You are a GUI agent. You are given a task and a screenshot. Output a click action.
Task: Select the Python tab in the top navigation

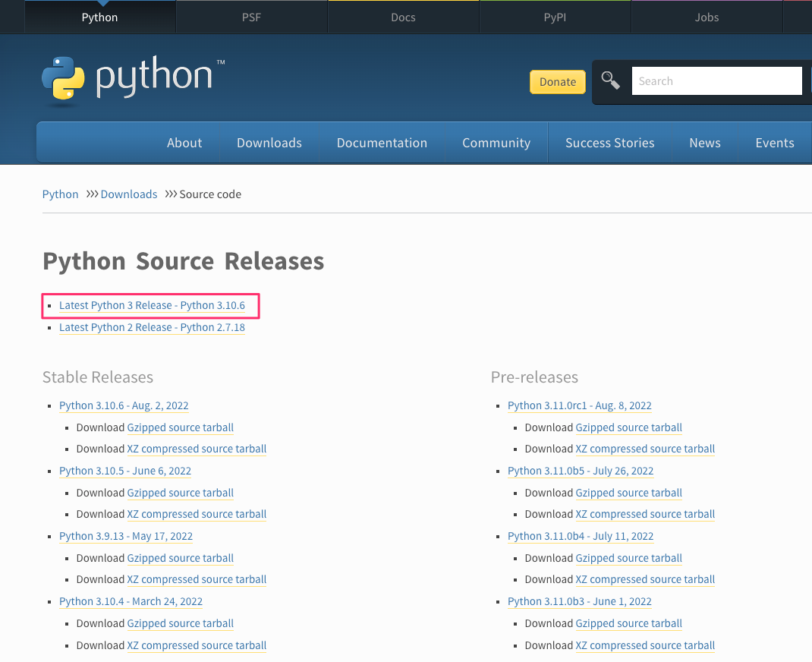tap(99, 17)
